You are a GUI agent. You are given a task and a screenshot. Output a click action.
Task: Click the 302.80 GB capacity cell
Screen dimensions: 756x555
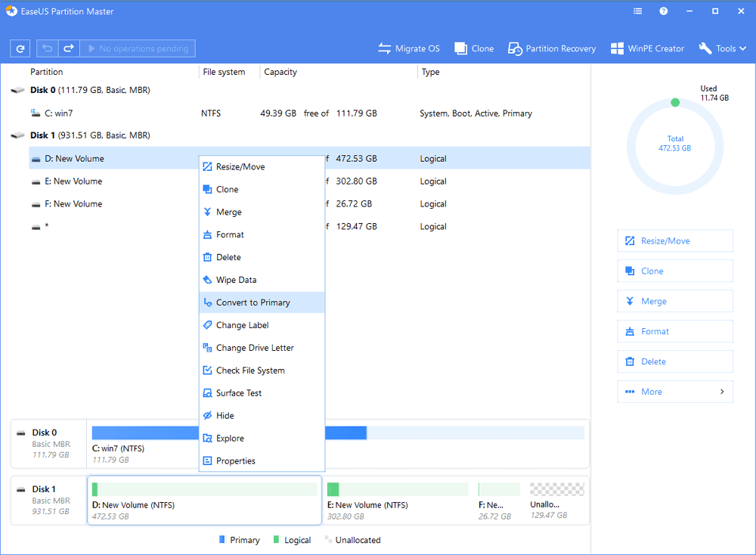click(x=356, y=181)
